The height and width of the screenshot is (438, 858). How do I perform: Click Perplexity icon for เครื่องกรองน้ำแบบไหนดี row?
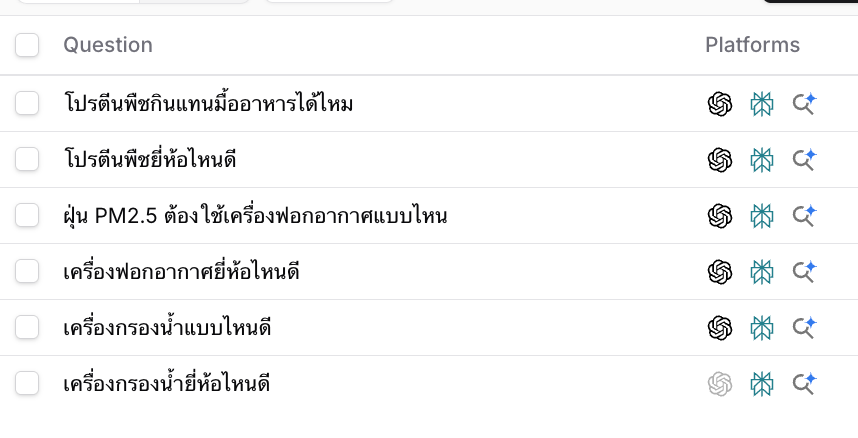(762, 327)
